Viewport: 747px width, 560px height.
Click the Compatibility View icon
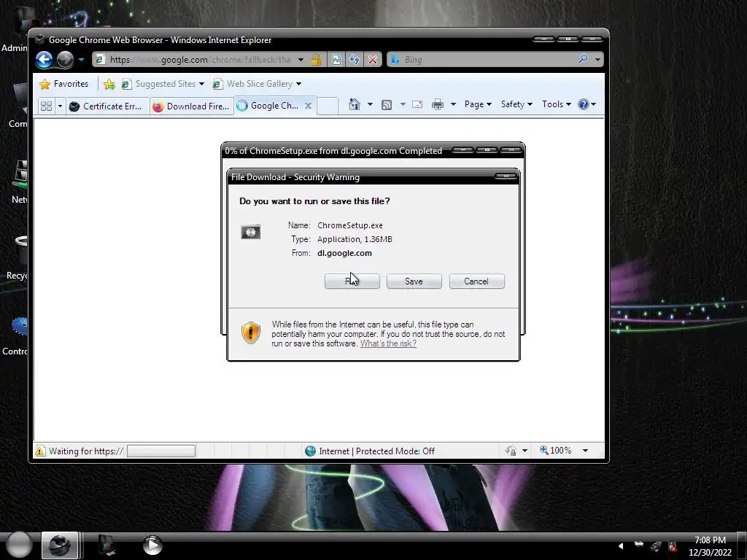click(x=336, y=60)
